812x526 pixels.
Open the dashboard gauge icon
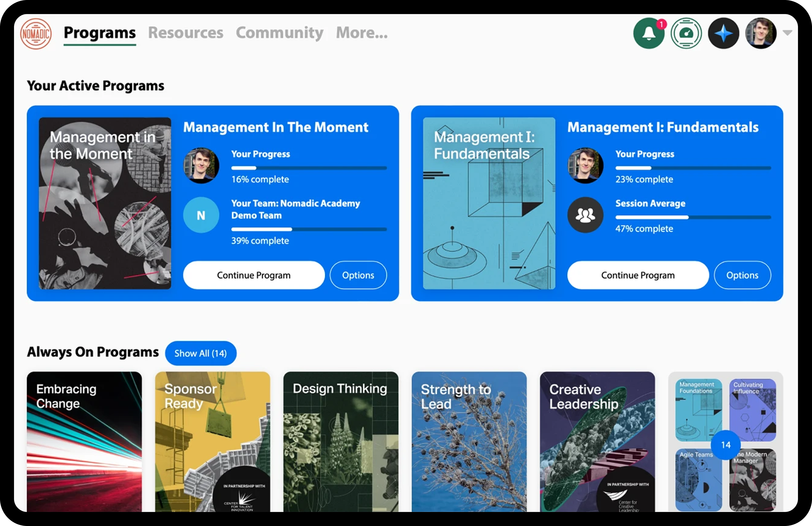(x=686, y=33)
